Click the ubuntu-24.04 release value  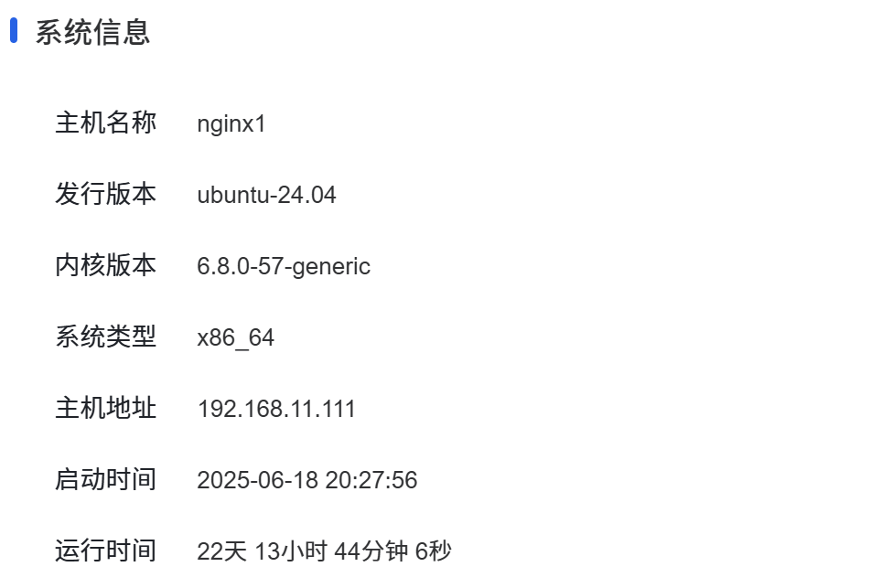pos(266,195)
